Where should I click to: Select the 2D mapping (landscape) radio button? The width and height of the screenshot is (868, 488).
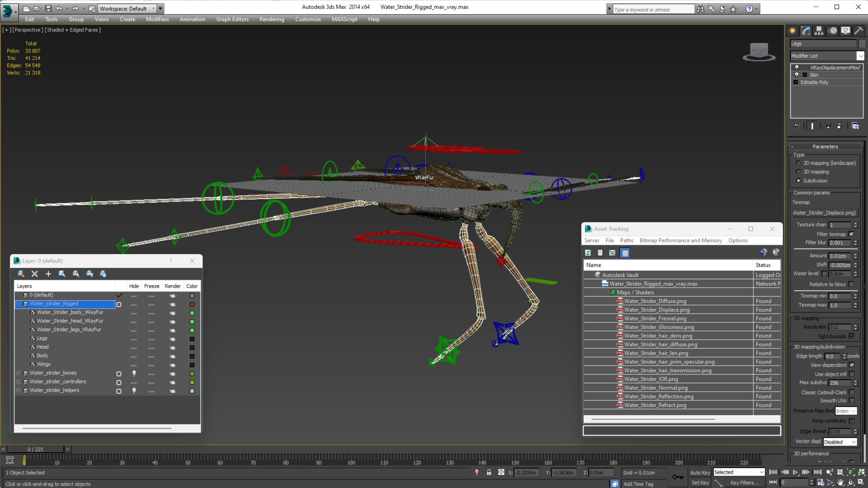point(798,163)
